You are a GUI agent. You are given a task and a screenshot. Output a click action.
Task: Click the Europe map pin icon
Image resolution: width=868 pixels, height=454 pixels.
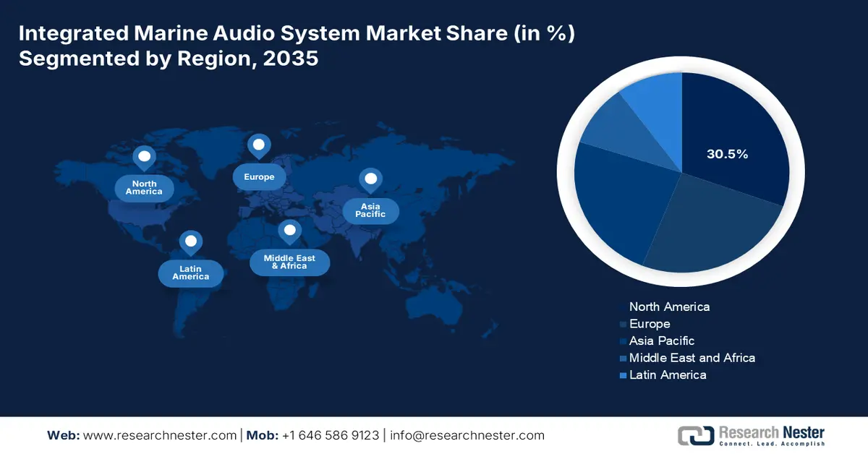click(x=258, y=146)
